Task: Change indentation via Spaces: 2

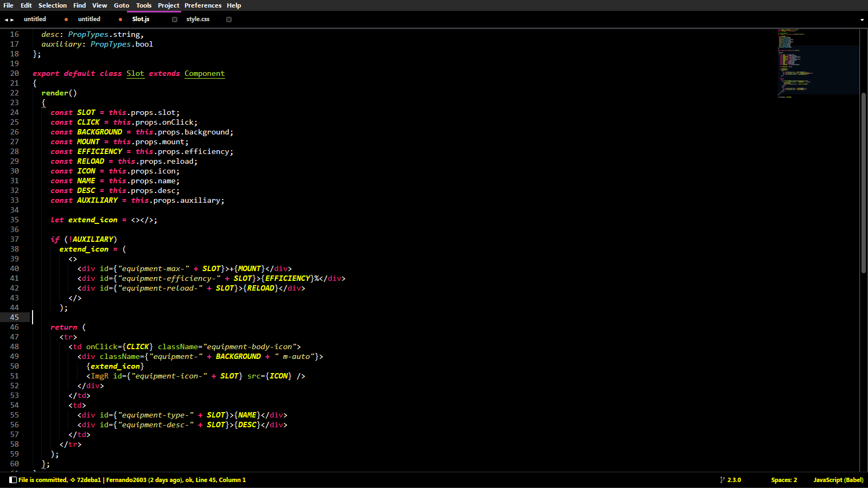Action: coord(784,480)
